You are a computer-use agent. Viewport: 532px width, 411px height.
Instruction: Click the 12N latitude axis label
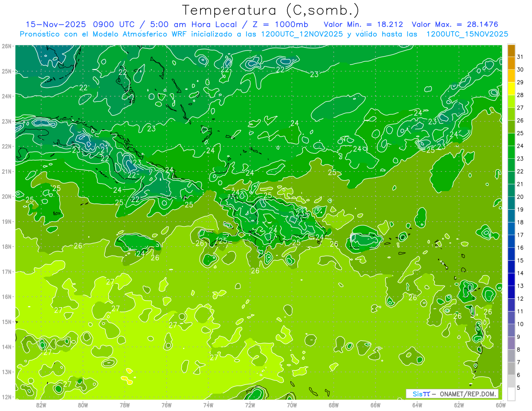pyautogui.click(x=7, y=397)
